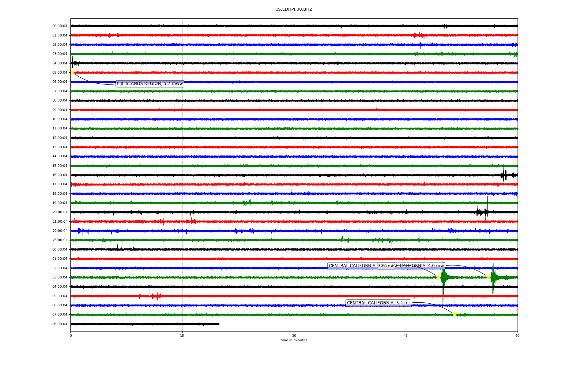Click the Fiji Islands event star marker
Image resolution: width=588 pixels, height=368 pixels.
click(x=73, y=72)
